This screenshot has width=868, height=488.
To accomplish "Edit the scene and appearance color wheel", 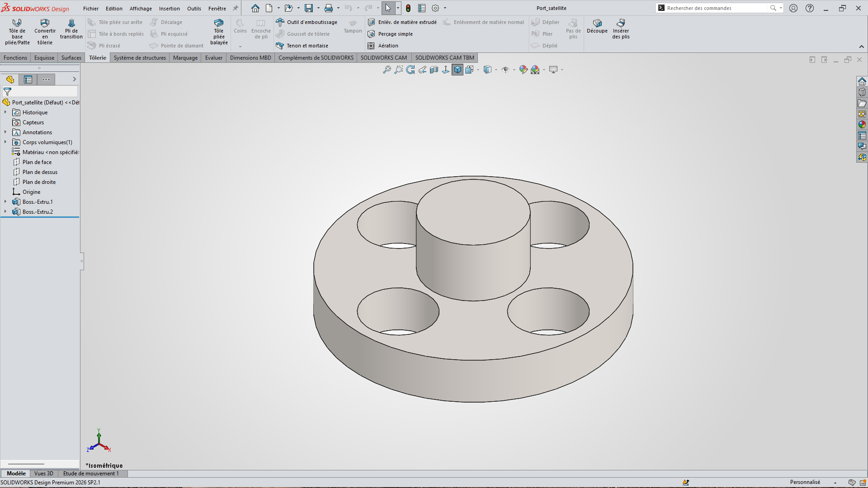I will (524, 70).
